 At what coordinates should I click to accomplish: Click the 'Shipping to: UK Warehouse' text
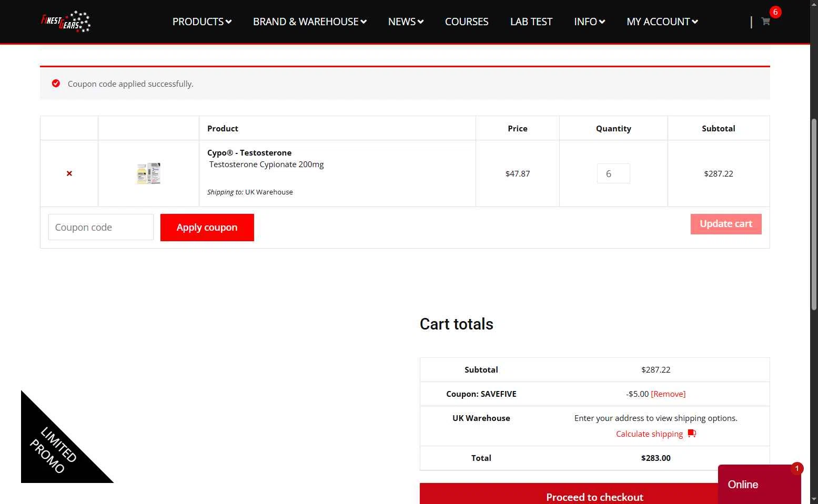[x=250, y=192]
